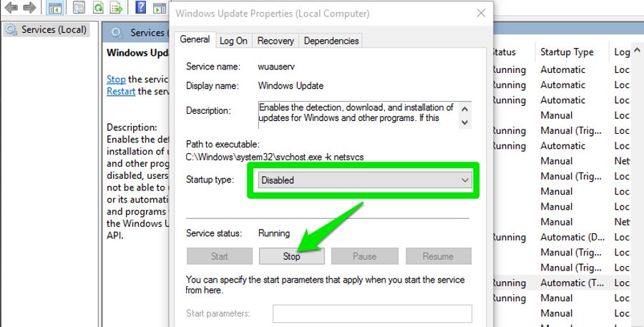Click the services list scrollbar up arrow
Viewport: 644px width, 327px height.
pyautogui.click(x=637, y=51)
